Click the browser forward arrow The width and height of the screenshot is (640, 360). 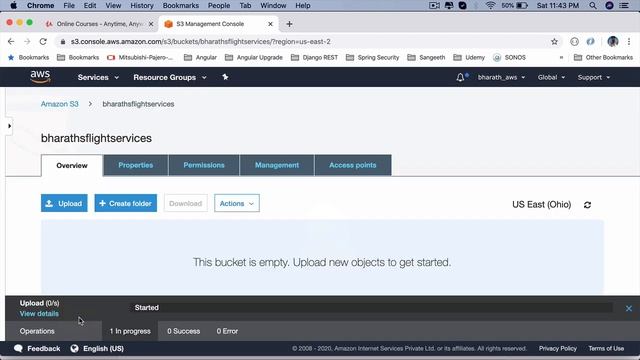click(x=27, y=42)
